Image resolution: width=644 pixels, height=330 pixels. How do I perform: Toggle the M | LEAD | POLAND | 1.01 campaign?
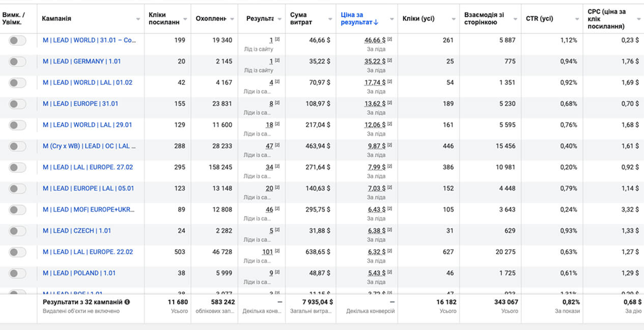pyautogui.click(x=17, y=273)
